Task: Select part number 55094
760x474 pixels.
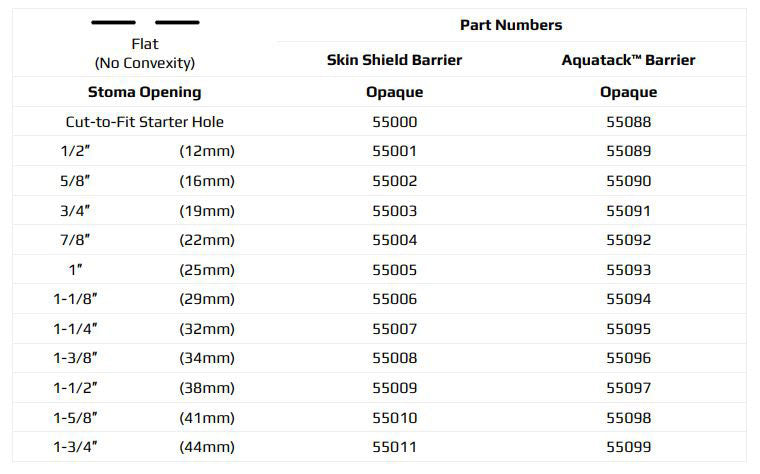Action: [628, 299]
